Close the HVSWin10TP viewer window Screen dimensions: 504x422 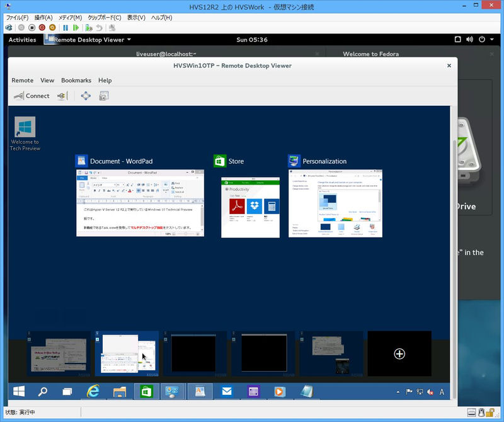tap(449, 66)
